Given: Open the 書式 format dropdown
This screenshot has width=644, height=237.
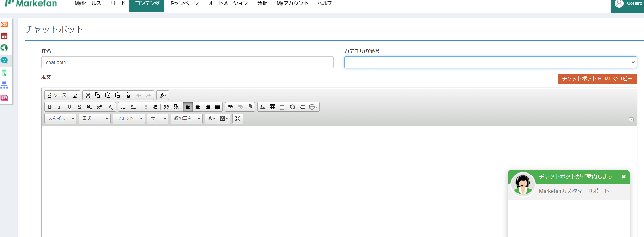Looking at the screenshot, I should tap(94, 119).
